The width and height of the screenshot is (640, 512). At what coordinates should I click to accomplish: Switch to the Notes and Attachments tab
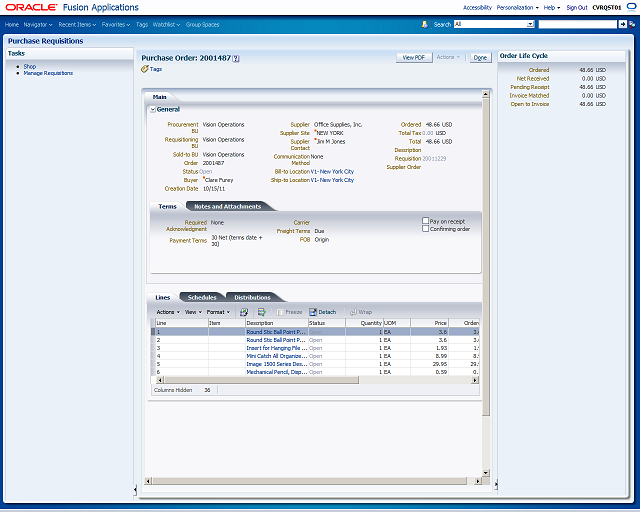click(x=228, y=207)
